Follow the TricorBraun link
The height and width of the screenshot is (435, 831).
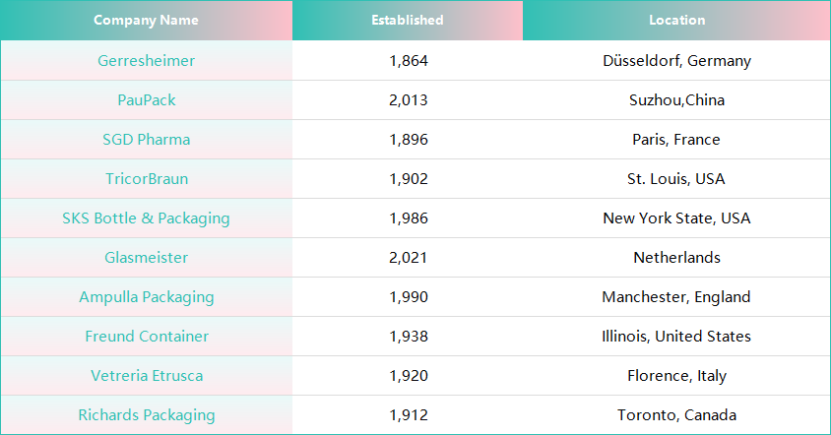(x=146, y=179)
